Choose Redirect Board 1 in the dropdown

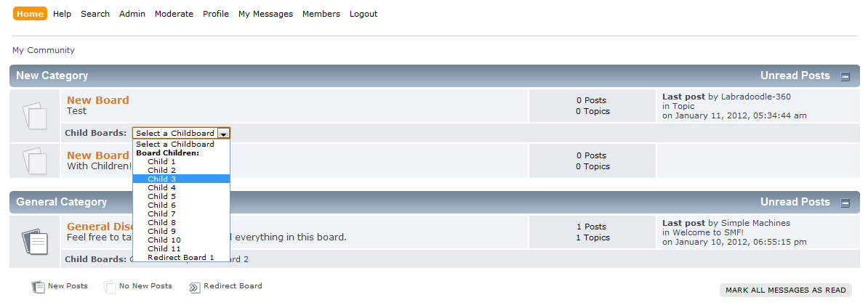(x=181, y=258)
